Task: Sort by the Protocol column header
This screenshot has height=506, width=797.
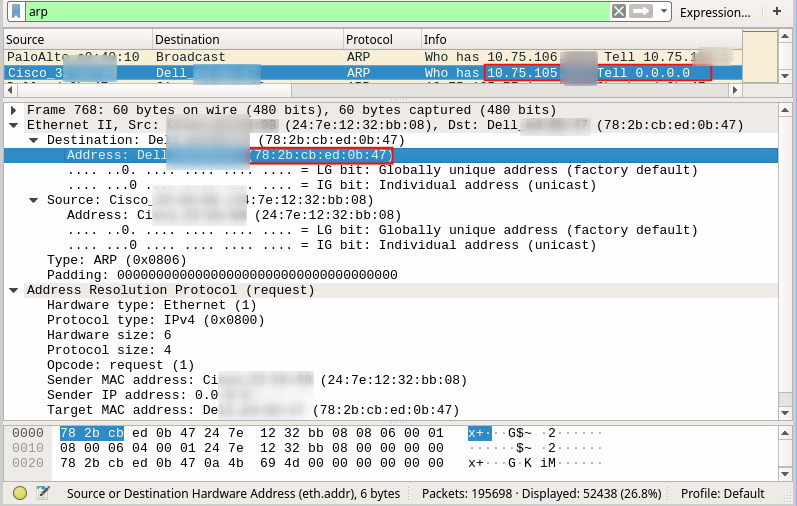Action: click(x=383, y=39)
